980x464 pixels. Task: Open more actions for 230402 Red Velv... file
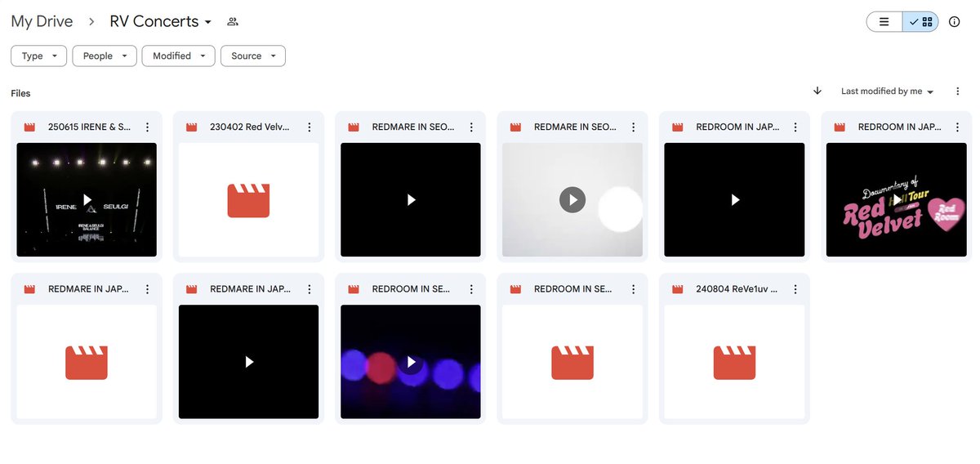coord(310,127)
